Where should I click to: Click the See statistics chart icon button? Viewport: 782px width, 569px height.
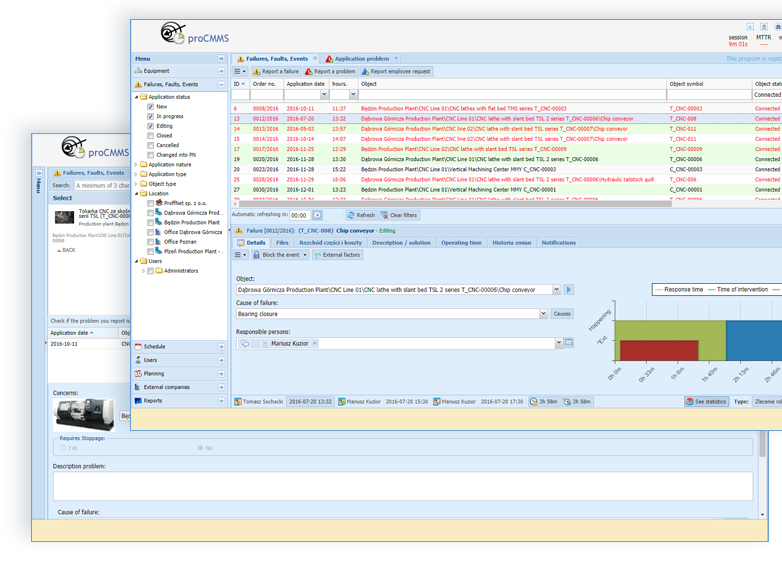pos(706,401)
